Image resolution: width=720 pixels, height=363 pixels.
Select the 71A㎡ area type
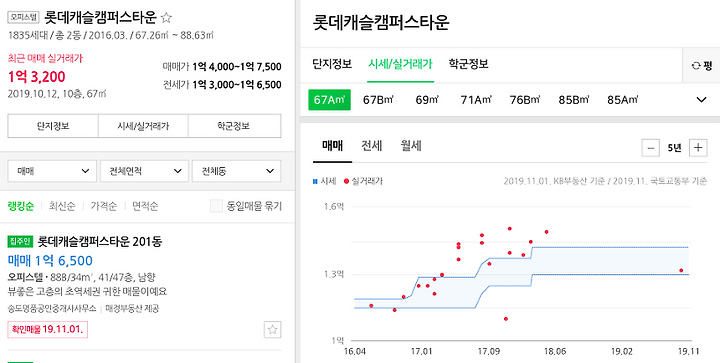[x=476, y=100]
